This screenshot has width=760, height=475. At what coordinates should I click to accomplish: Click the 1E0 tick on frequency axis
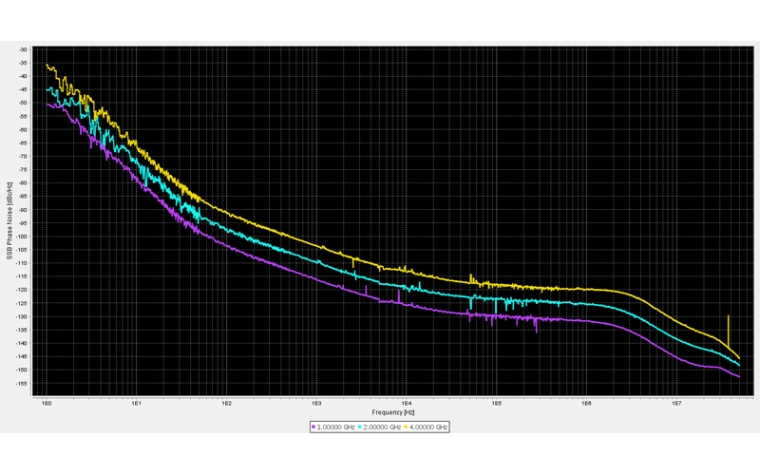pos(46,405)
